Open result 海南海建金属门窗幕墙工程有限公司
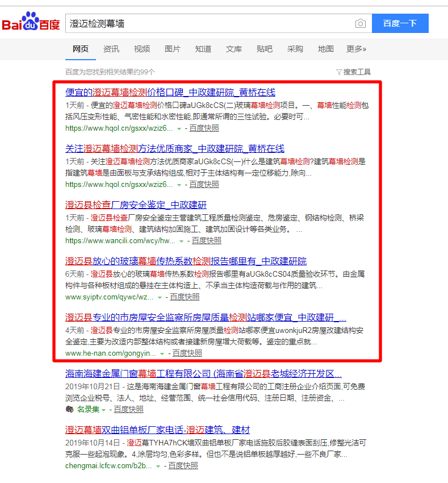Screen dimensions: 448x483 click(x=203, y=374)
